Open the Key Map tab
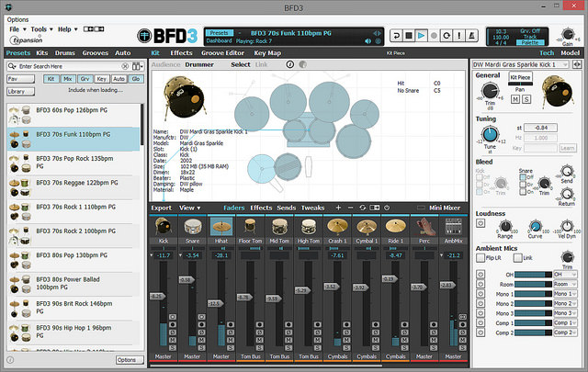 coord(267,53)
